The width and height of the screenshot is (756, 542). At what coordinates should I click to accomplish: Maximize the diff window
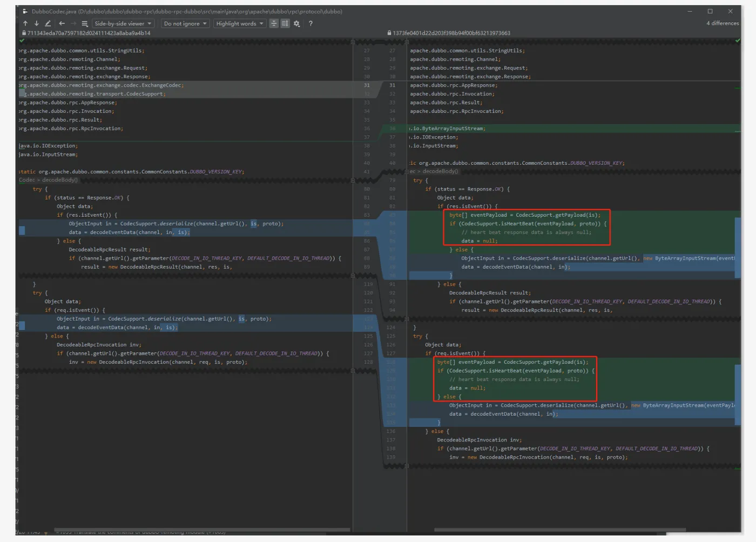pyautogui.click(x=710, y=11)
